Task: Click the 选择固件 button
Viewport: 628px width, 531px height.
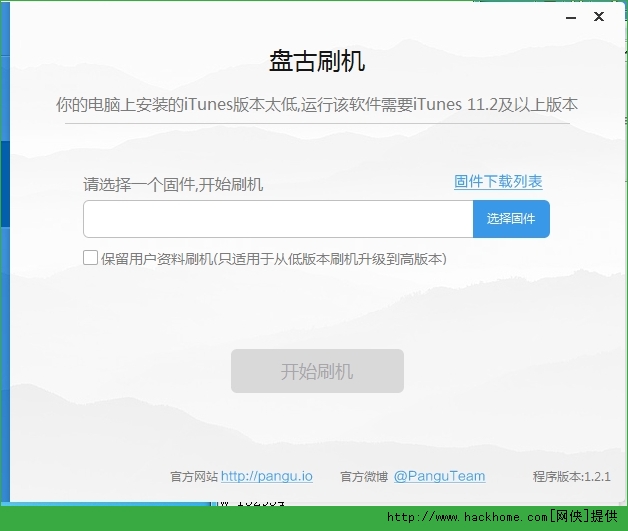Action: (x=511, y=219)
